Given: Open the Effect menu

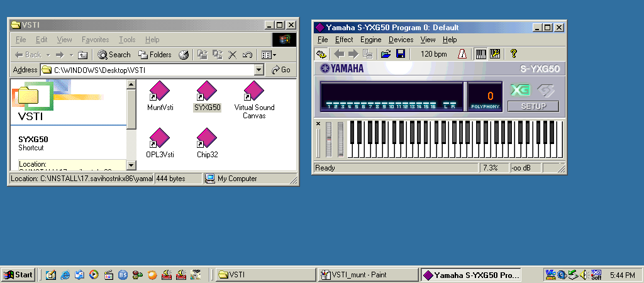Looking at the screenshot, I should 344,40.
